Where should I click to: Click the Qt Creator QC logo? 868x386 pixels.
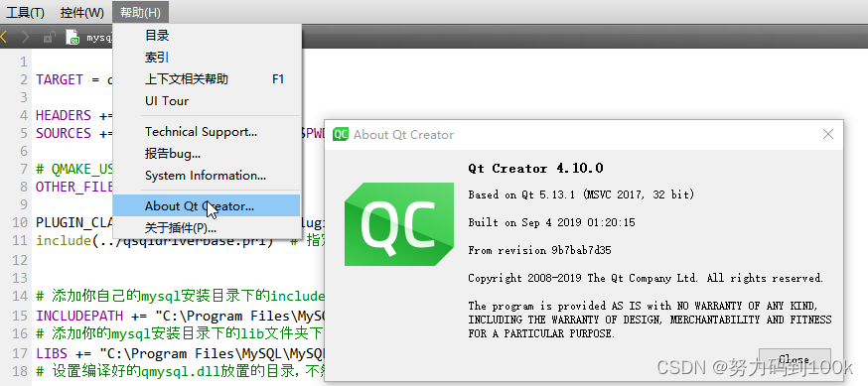[399, 224]
